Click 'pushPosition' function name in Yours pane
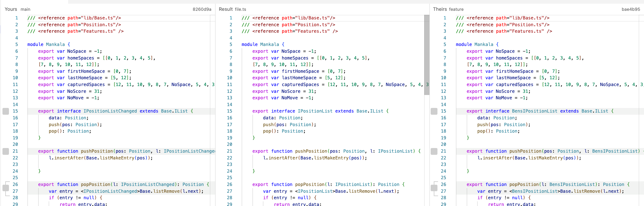 [x=97, y=151]
